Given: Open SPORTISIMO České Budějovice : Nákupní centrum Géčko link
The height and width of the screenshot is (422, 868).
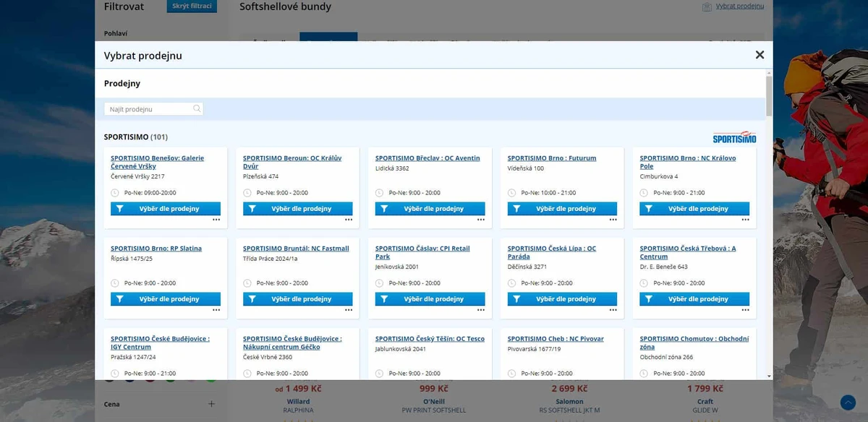Looking at the screenshot, I should pos(292,343).
